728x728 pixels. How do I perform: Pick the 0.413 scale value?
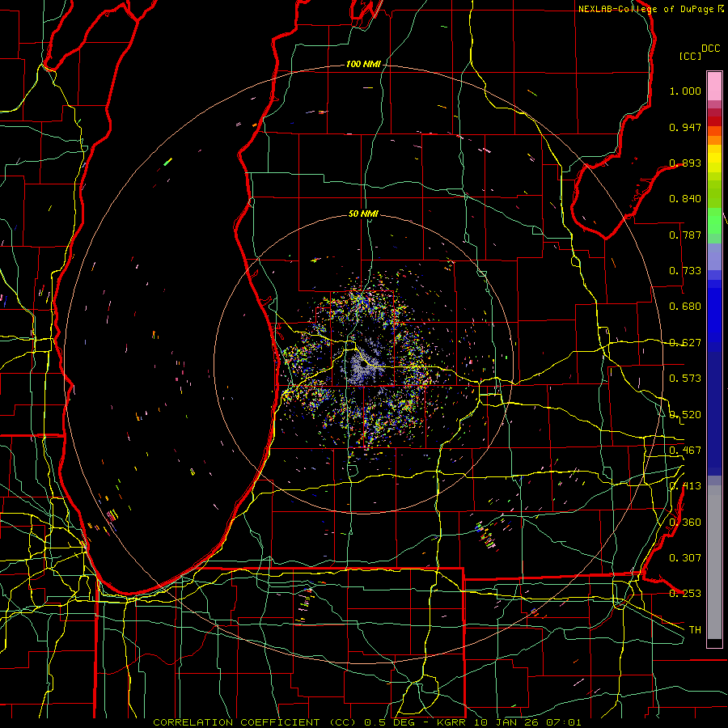tap(685, 486)
